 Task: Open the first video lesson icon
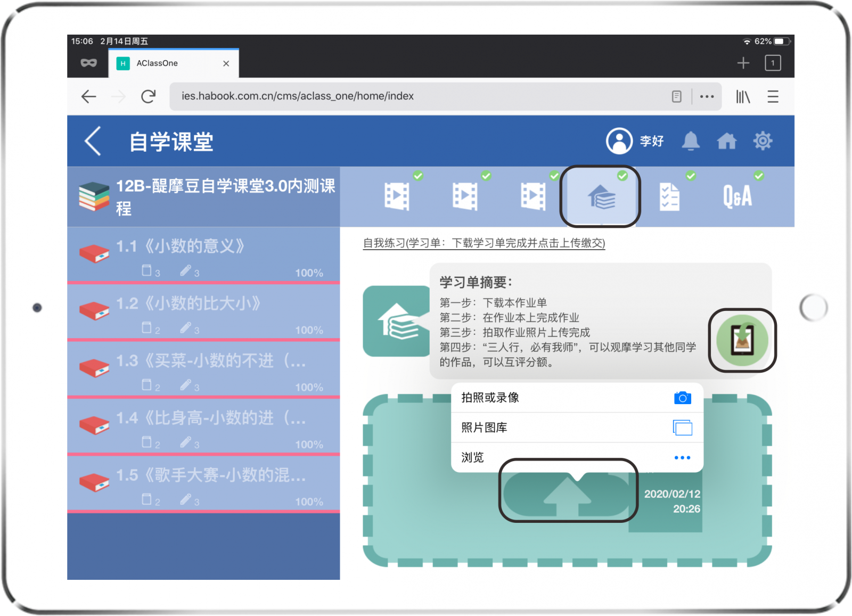click(397, 196)
